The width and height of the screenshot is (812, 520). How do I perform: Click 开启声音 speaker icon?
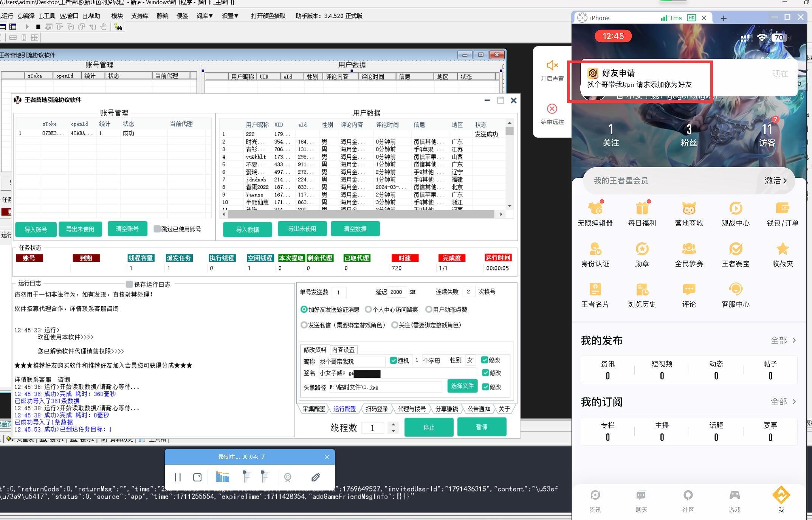point(552,66)
